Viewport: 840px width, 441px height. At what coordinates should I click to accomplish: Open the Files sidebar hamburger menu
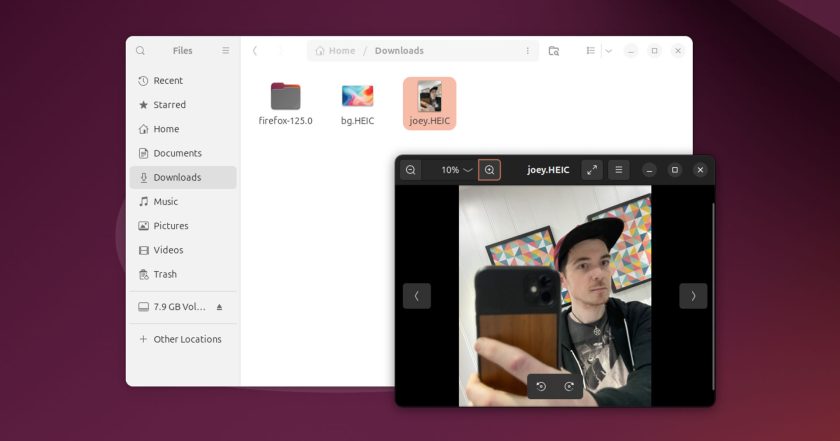coord(226,50)
